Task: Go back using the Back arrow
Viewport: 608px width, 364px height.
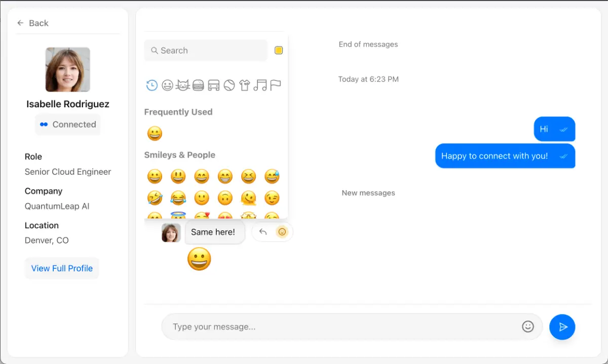Action: (32, 23)
